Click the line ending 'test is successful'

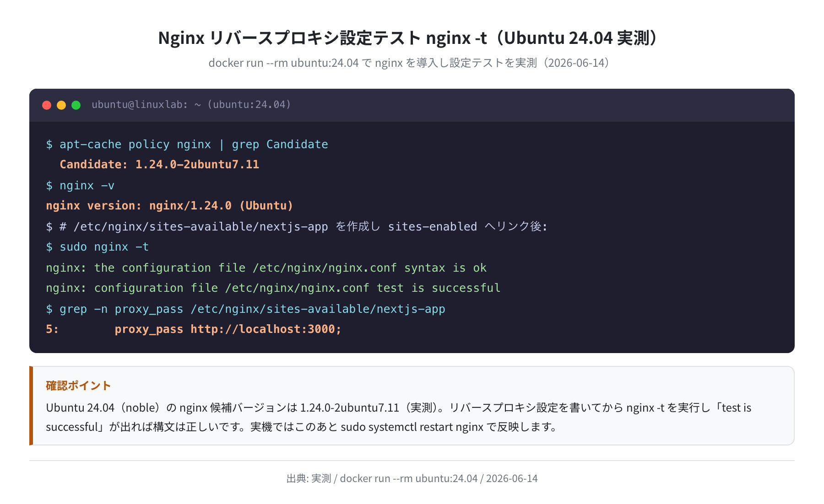click(x=273, y=288)
